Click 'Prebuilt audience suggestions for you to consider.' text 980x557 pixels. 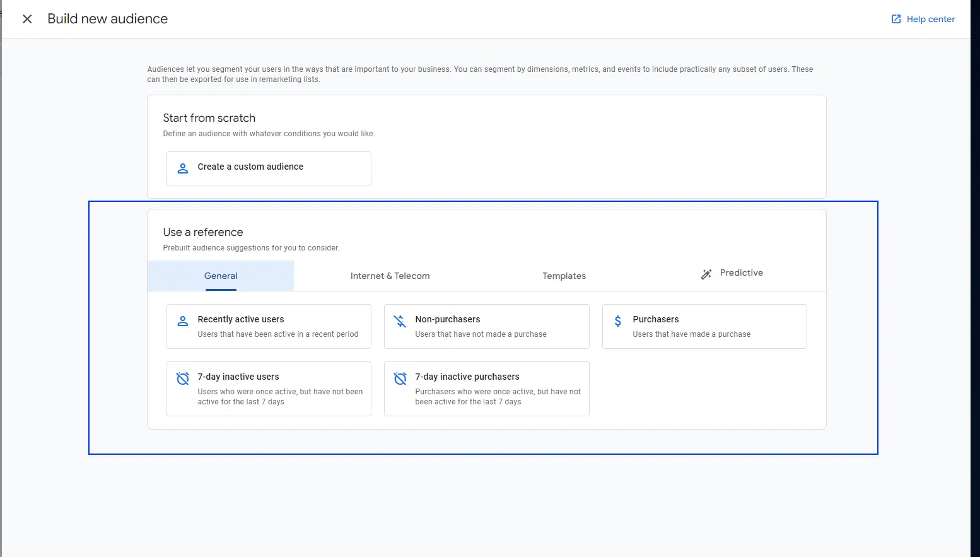tap(251, 248)
